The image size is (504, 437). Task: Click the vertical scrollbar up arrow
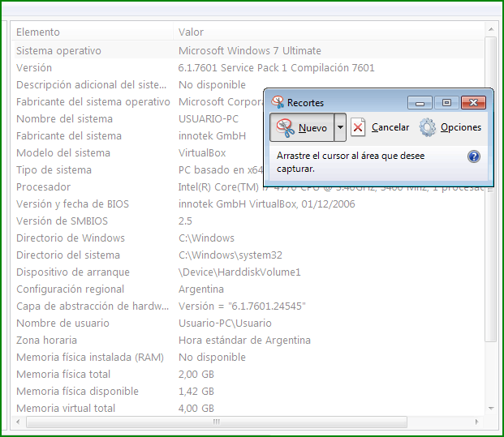coord(491,29)
